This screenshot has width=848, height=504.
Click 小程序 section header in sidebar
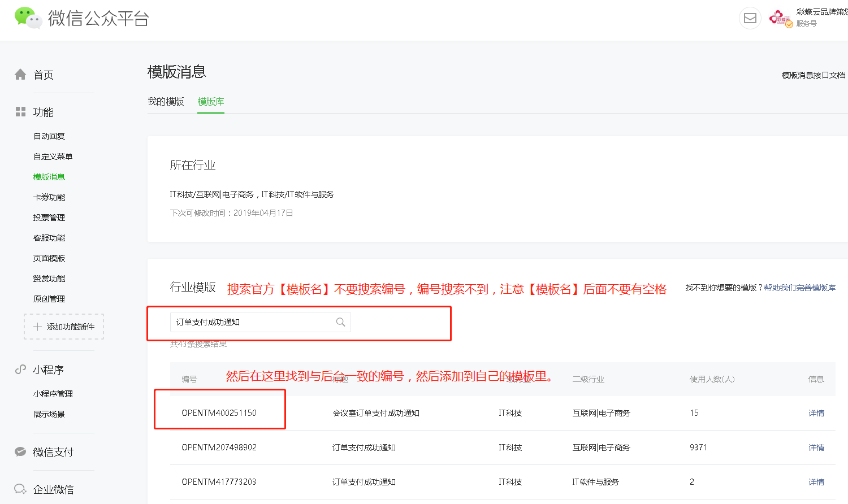click(48, 370)
